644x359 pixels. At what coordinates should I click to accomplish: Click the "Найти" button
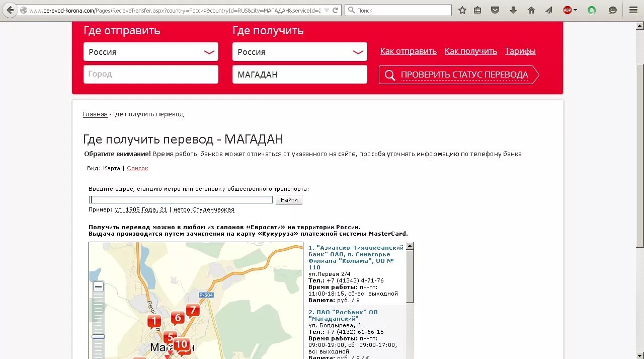(289, 200)
